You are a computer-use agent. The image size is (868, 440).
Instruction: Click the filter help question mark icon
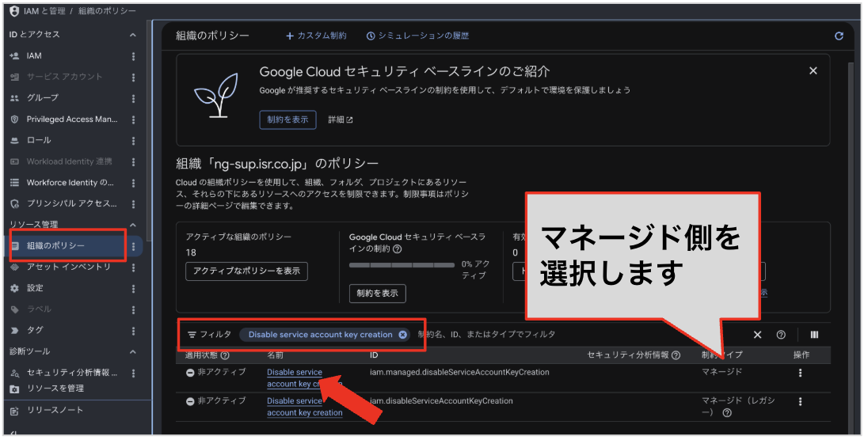pos(781,335)
